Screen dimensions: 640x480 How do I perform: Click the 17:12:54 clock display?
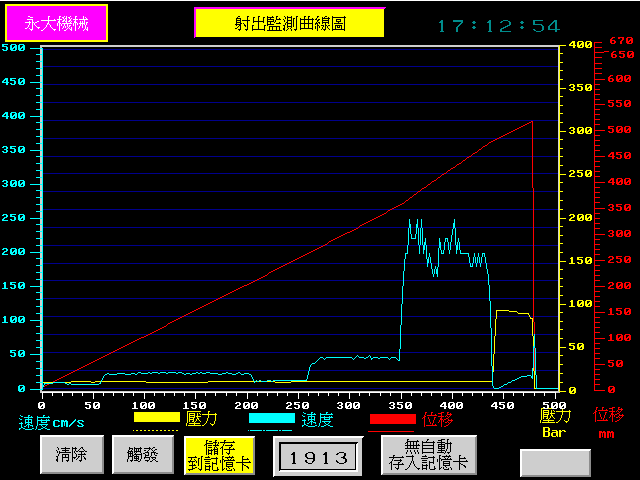499,26
